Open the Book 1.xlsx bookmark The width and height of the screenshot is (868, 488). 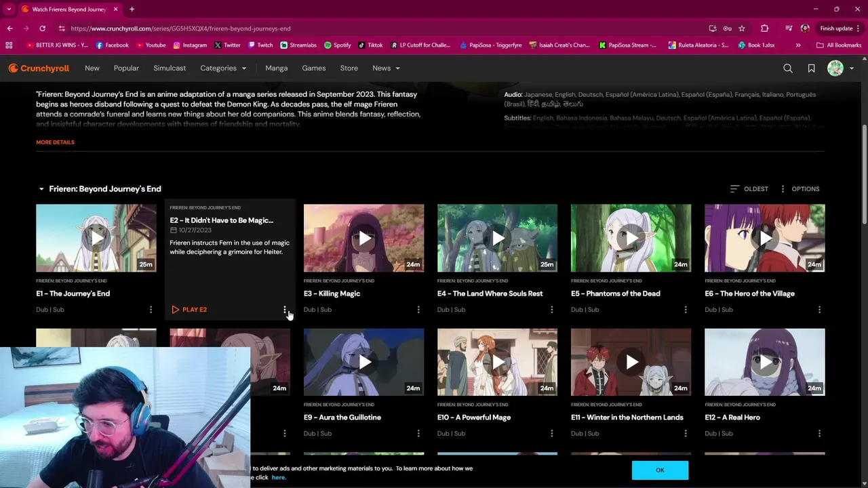(x=756, y=45)
